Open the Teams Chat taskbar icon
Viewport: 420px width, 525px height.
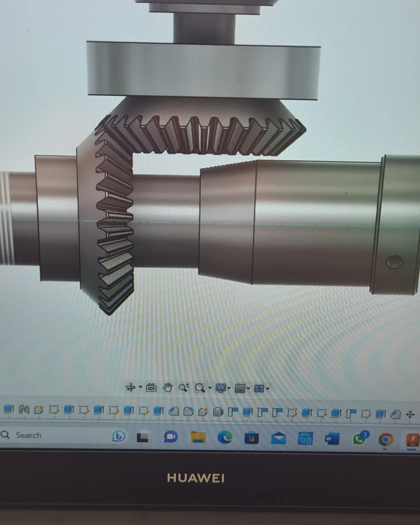click(171, 437)
